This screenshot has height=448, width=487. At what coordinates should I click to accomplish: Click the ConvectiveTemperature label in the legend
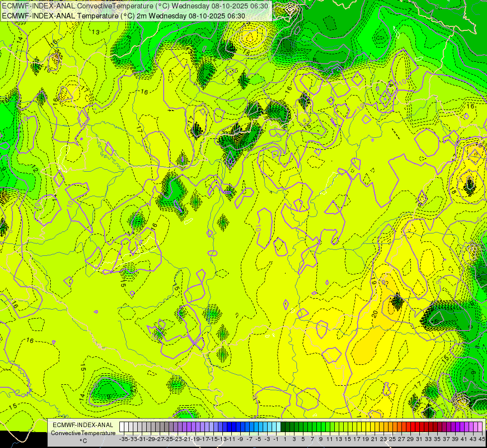pyautogui.click(x=83, y=433)
